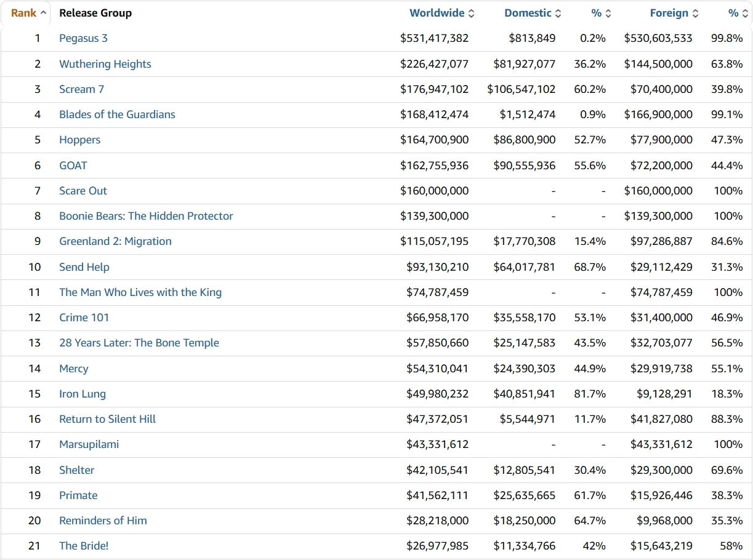Open Boonie Bears: The Hidden Protector

(x=146, y=216)
